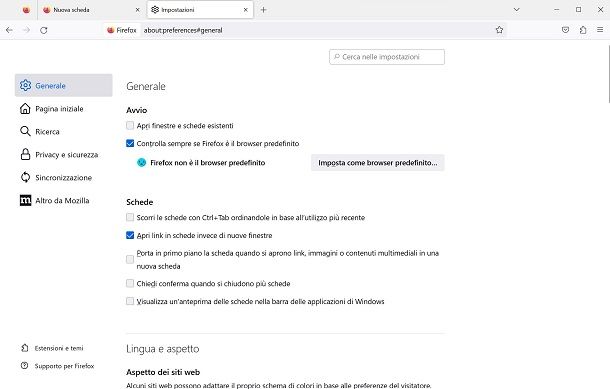Open the Firefox hamburger menu
610x389 pixels.
tap(600, 30)
